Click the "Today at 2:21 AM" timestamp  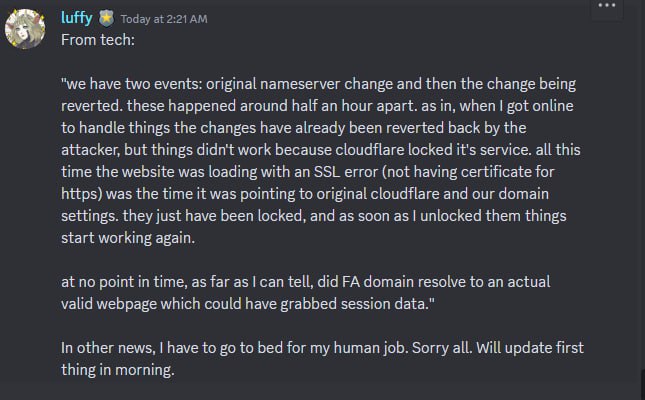[164, 19]
